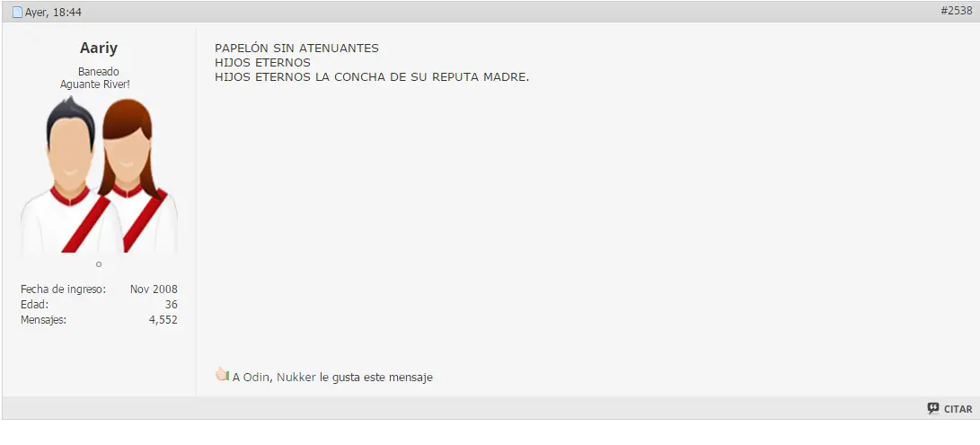This screenshot has width=980, height=445.
Task: Click the PAPELÓN SIN ATENUANTES line
Action: pyautogui.click(x=297, y=49)
